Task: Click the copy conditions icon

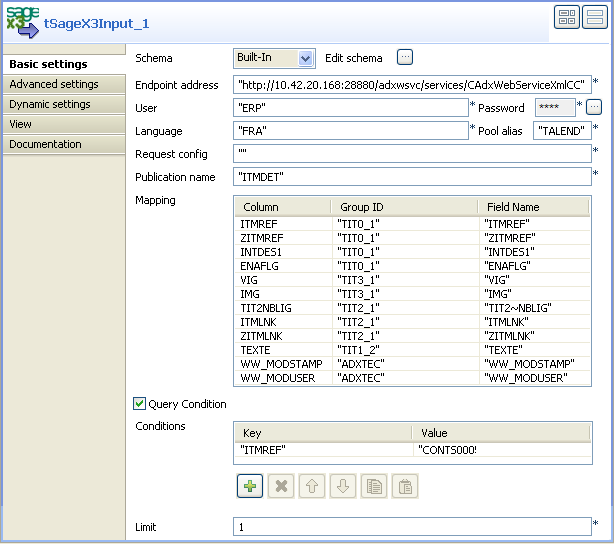Action: pyautogui.click(x=374, y=486)
